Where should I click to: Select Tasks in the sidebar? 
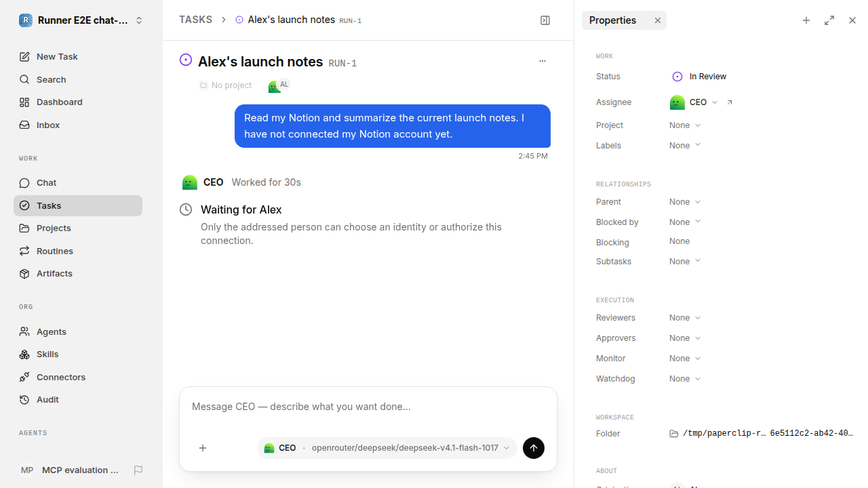click(78, 205)
